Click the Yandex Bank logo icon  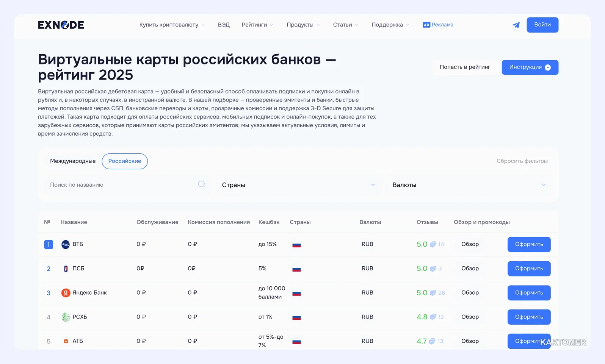pyautogui.click(x=66, y=293)
